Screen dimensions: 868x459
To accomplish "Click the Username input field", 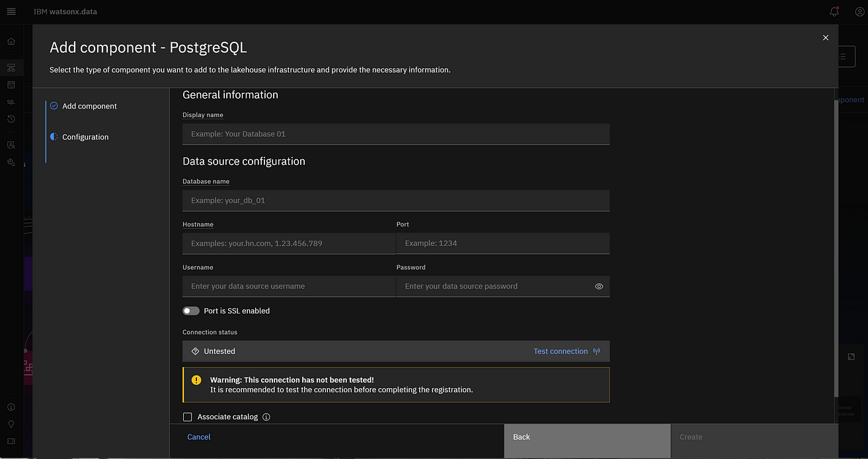I will (289, 286).
